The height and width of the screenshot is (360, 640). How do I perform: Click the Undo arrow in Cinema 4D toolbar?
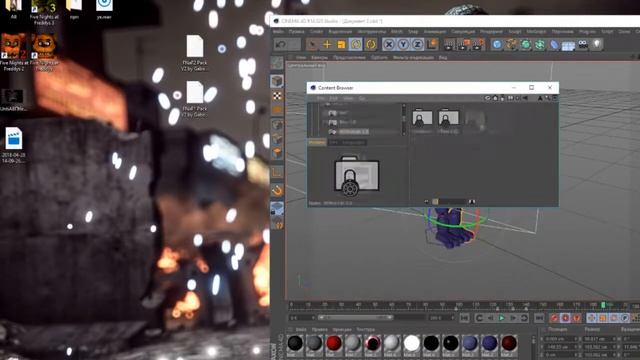click(281, 44)
